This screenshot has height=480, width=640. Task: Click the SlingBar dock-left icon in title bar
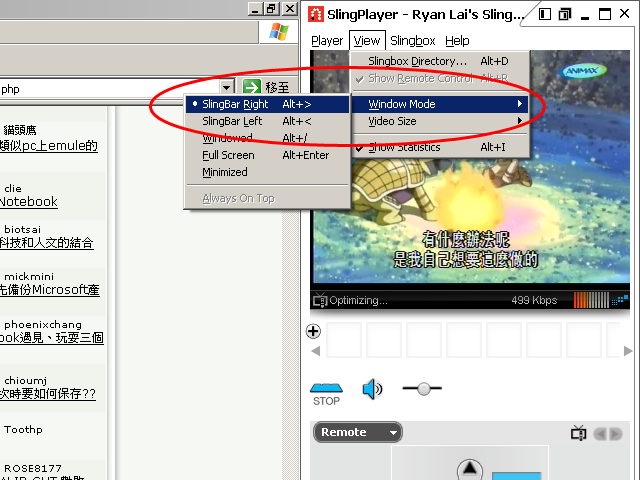pos(544,14)
